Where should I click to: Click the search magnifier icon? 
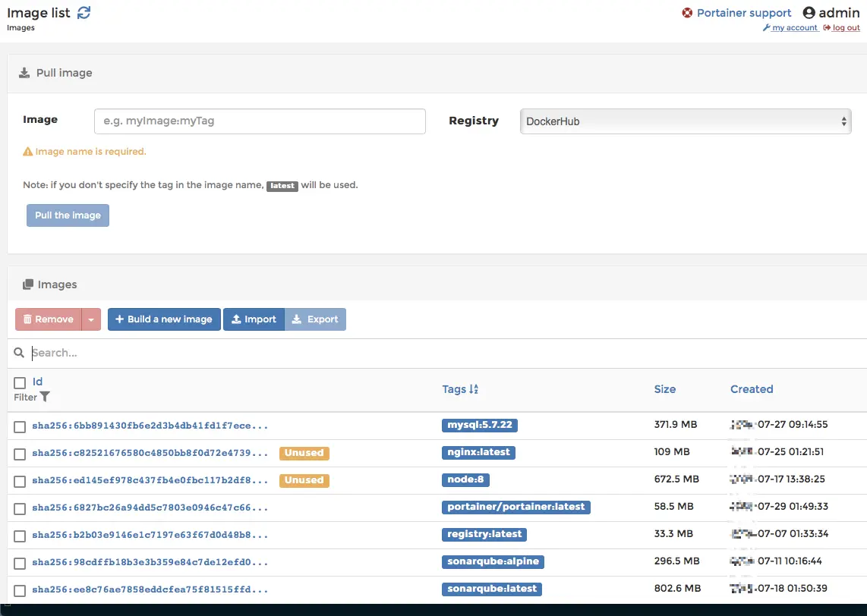pos(19,353)
